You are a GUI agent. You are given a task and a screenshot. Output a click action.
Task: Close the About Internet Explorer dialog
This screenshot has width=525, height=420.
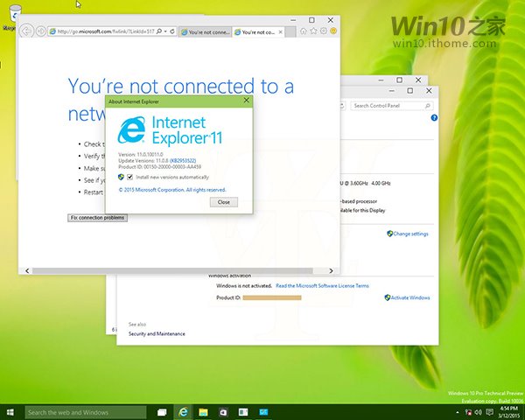coord(247,101)
